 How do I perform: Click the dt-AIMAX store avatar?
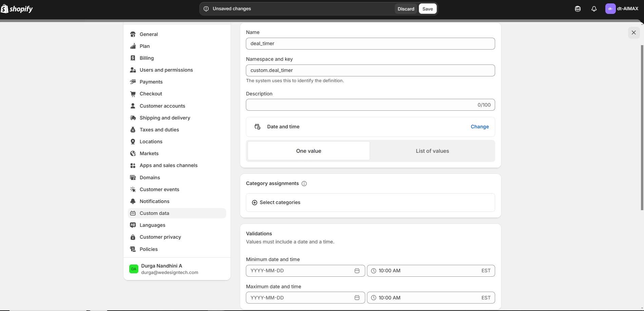610,9
